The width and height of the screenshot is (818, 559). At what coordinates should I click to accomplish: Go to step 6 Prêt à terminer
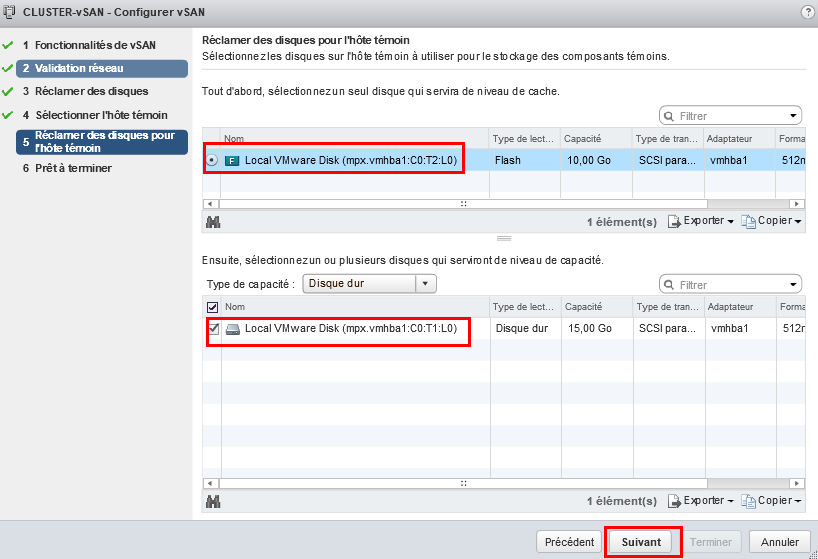click(x=67, y=168)
